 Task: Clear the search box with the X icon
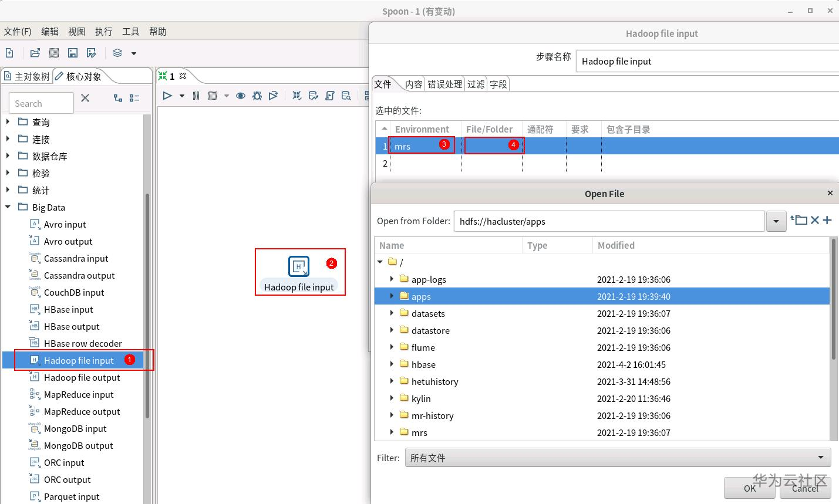tap(85, 98)
